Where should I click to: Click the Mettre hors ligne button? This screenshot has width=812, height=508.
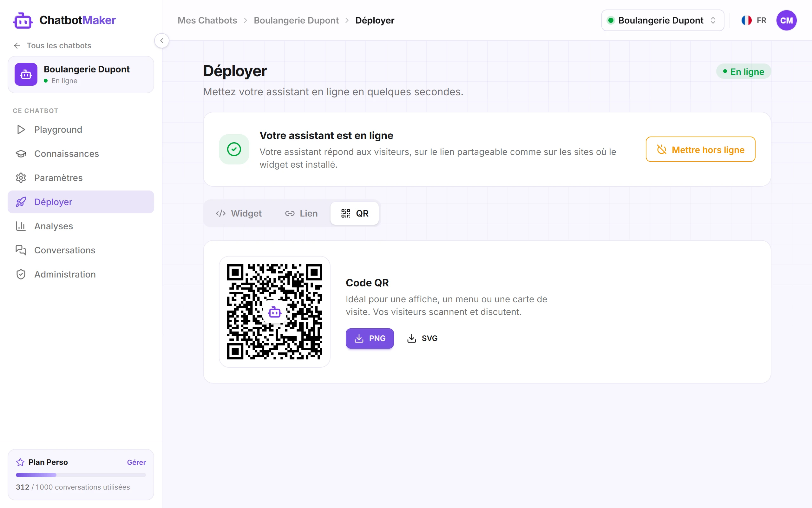[x=700, y=150]
